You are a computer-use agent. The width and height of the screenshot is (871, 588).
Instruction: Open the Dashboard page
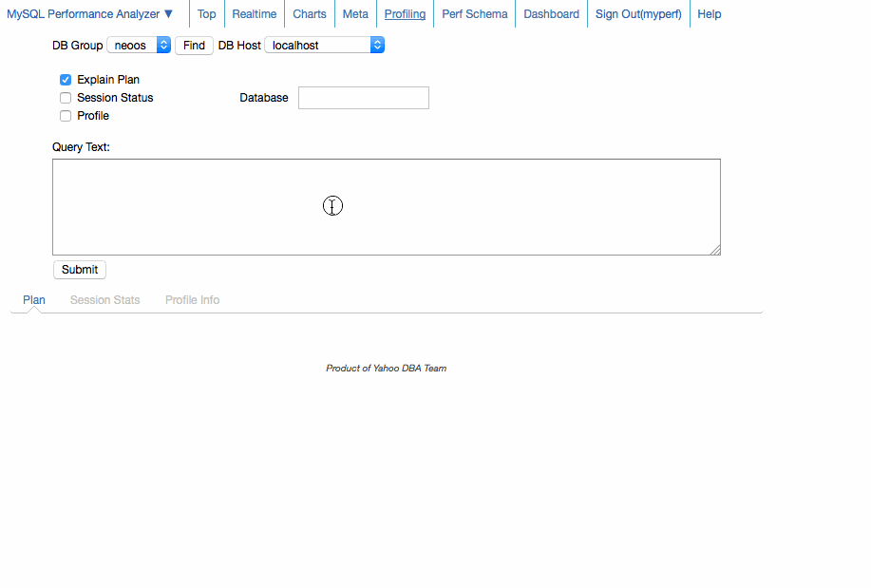click(551, 14)
